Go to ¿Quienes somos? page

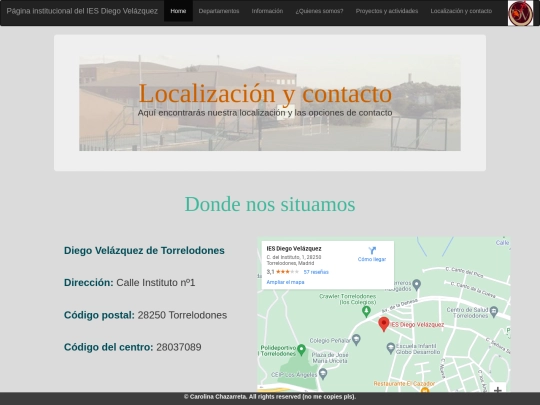(319, 11)
